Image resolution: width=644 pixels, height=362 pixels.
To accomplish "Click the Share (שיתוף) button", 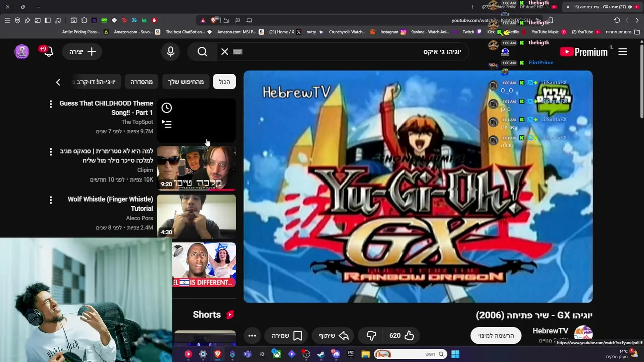I will click(x=334, y=335).
